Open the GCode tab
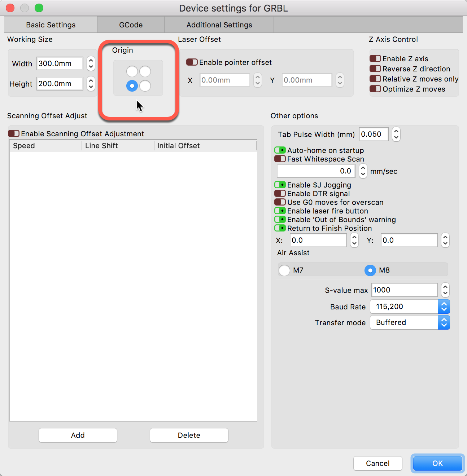The height and width of the screenshot is (476, 467). tap(131, 25)
